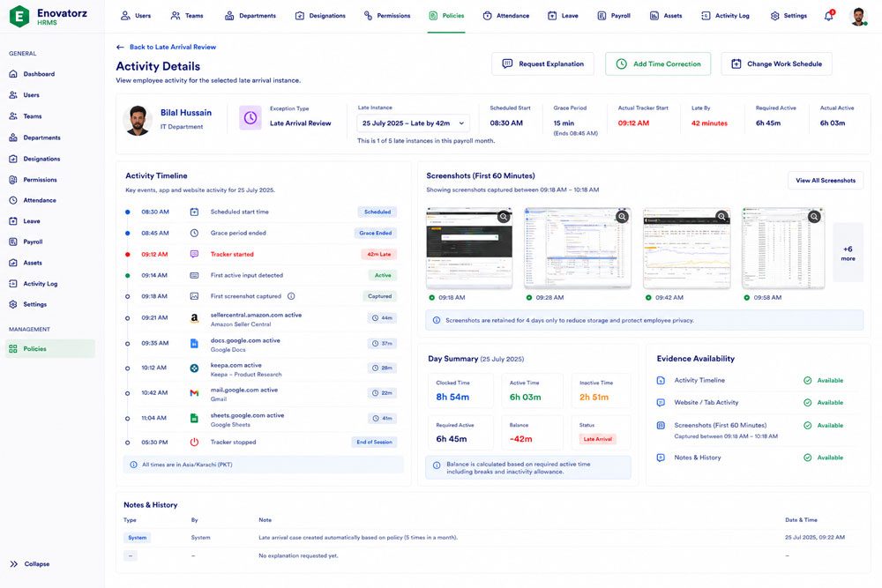Click the +6 more screenshots tile
The image size is (882, 588).
[x=848, y=252]
